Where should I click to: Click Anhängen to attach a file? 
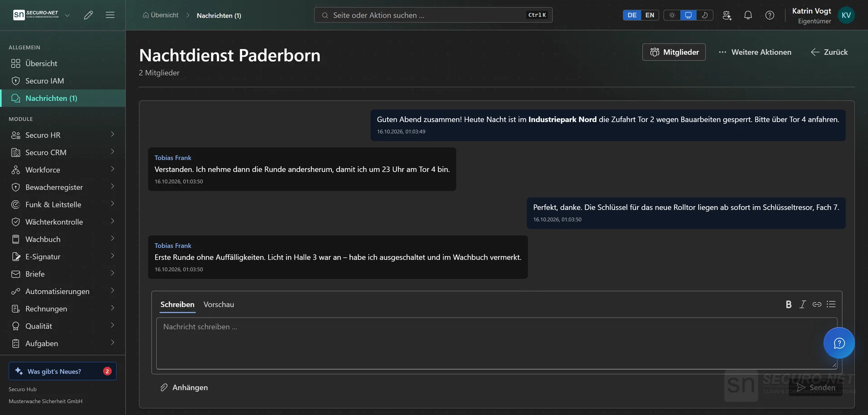coord(184,387)
